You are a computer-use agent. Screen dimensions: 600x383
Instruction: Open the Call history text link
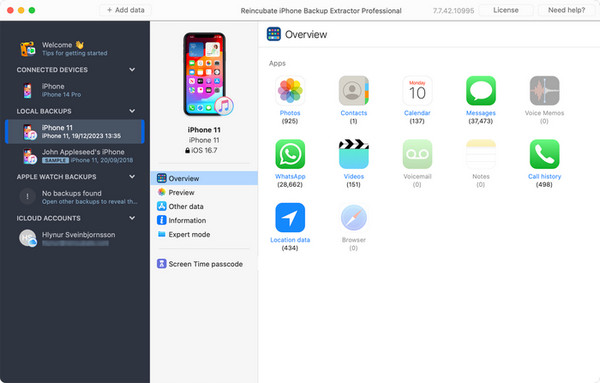click(x=544, y=176)
